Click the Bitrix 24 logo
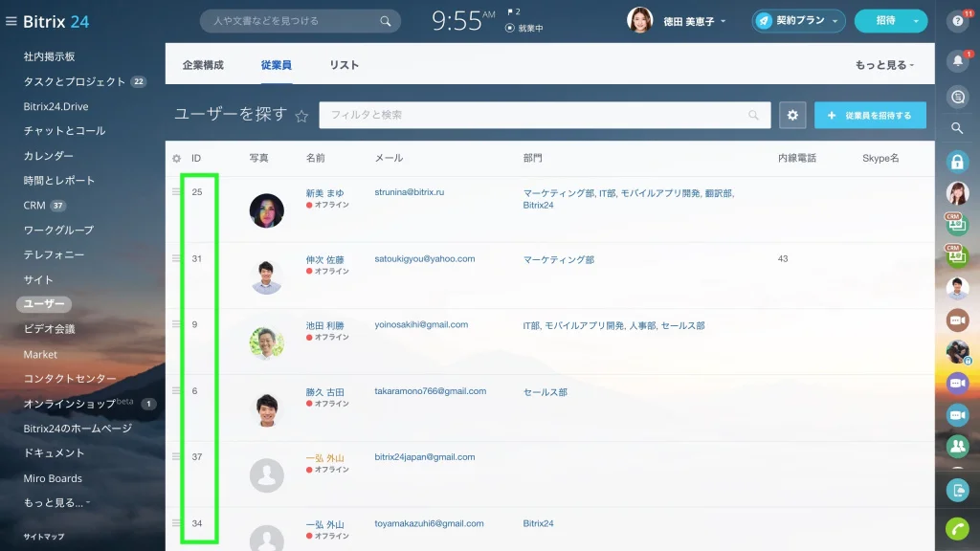This screenshot has height=551, width=980. coord(56,21)
